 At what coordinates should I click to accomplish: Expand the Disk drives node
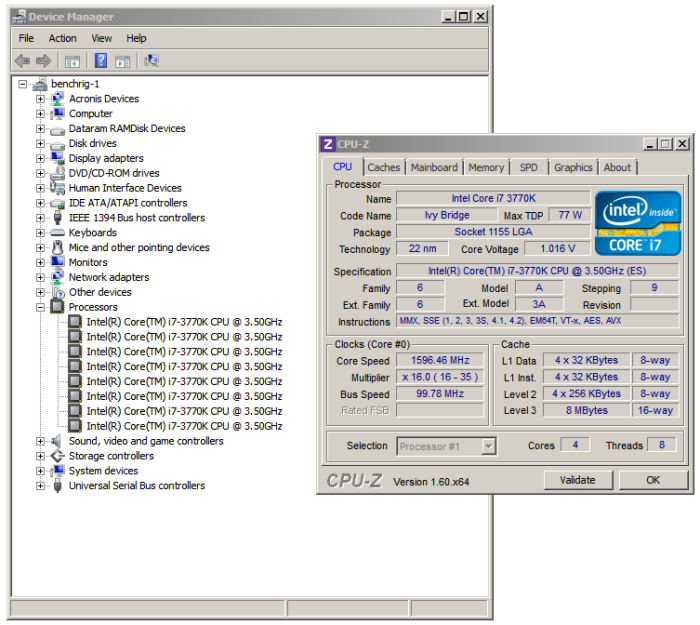click(x=40, y=143)
